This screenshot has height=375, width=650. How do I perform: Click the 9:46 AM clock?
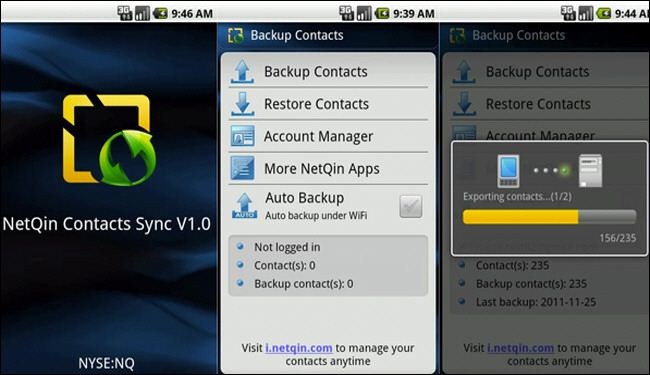pyautogui.click(x=192, y=14)
